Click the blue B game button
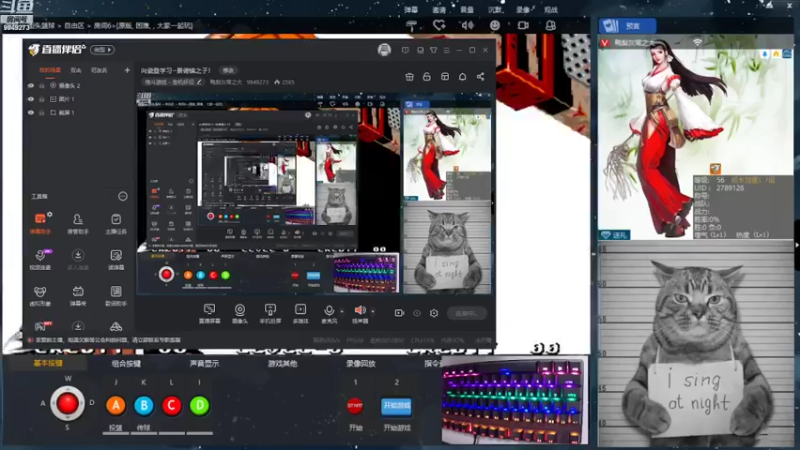This screenshot has width=800, height=450. (x=144, y=405)
